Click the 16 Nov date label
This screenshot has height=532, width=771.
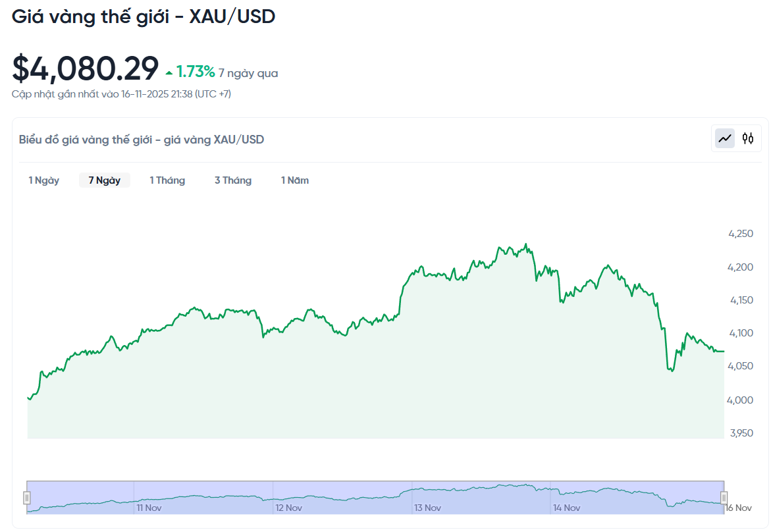(x=737, y=508)
